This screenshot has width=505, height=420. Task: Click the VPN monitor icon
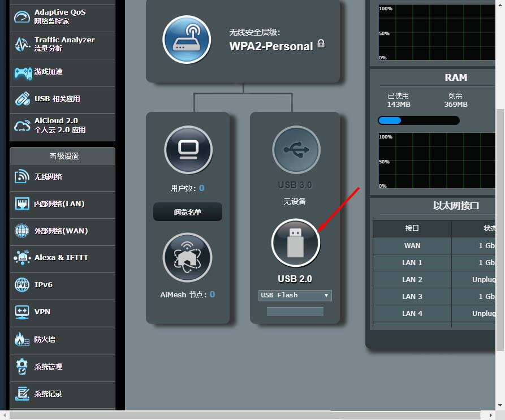pyautogui.click(x=21, y=312)
